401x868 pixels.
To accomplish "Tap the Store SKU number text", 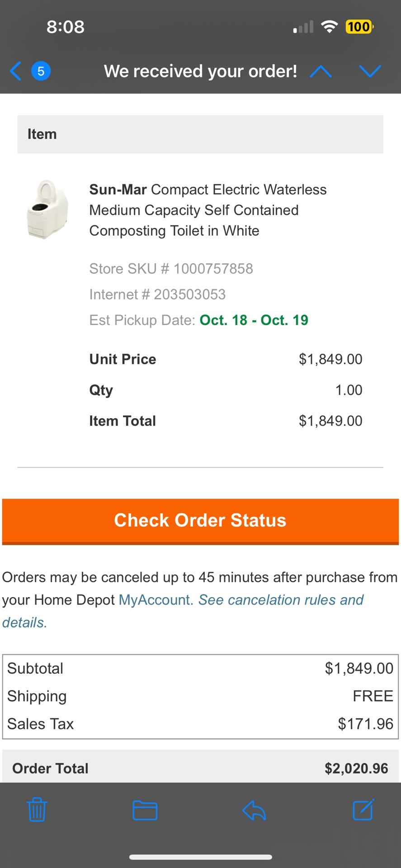I will 171,269.
